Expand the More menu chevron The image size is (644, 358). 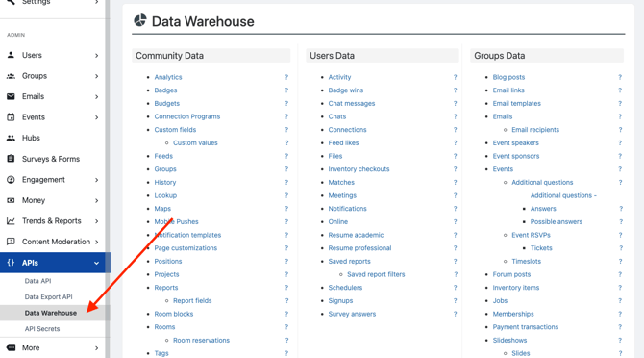coord(96,348)
